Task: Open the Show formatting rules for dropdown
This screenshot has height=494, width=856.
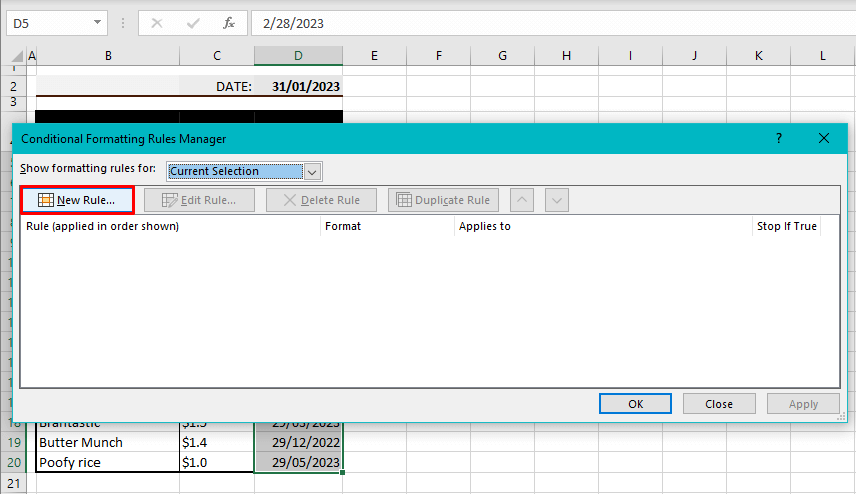Action: [312, 171]
